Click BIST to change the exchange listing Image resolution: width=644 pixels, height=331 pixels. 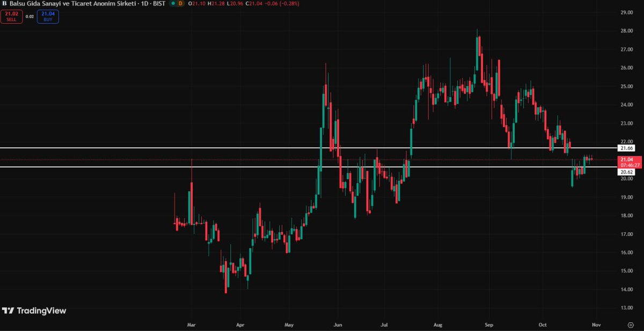point(159,4)
